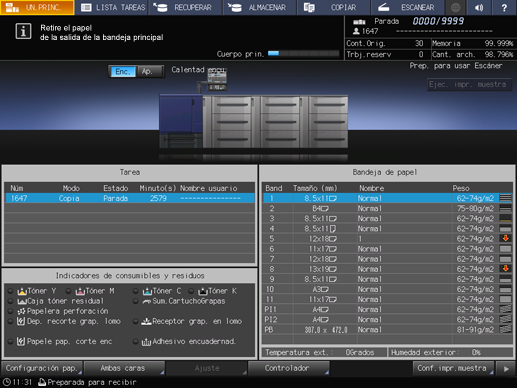Click the Papelera perforación icon

(x=21, y=311)
